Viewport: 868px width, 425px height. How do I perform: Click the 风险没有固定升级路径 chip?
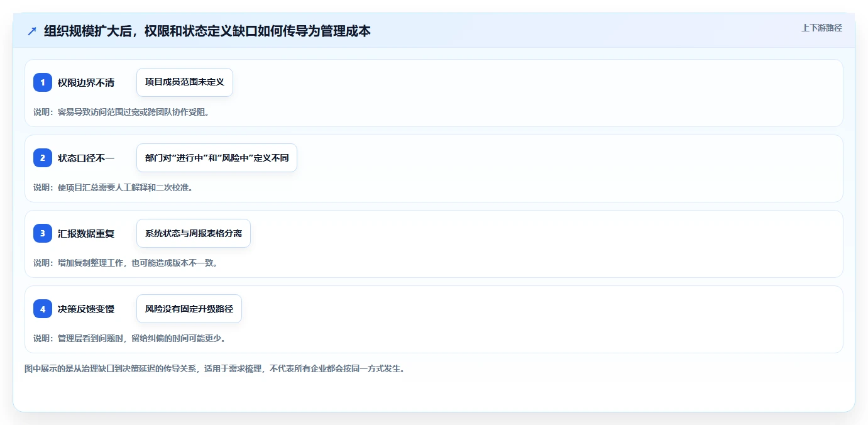(189, 309)
